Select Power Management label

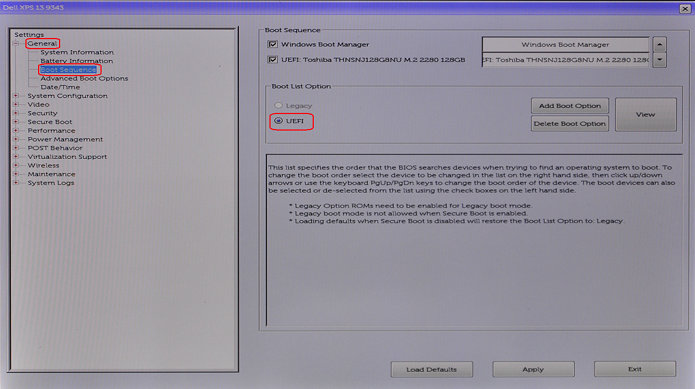pyautogui.click(x=65, y=139)
